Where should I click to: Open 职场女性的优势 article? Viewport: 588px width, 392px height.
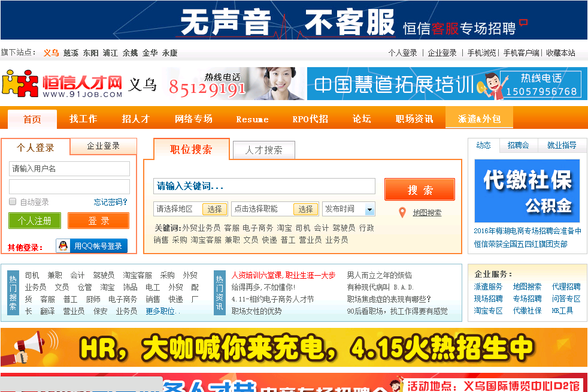coord(256,311)
